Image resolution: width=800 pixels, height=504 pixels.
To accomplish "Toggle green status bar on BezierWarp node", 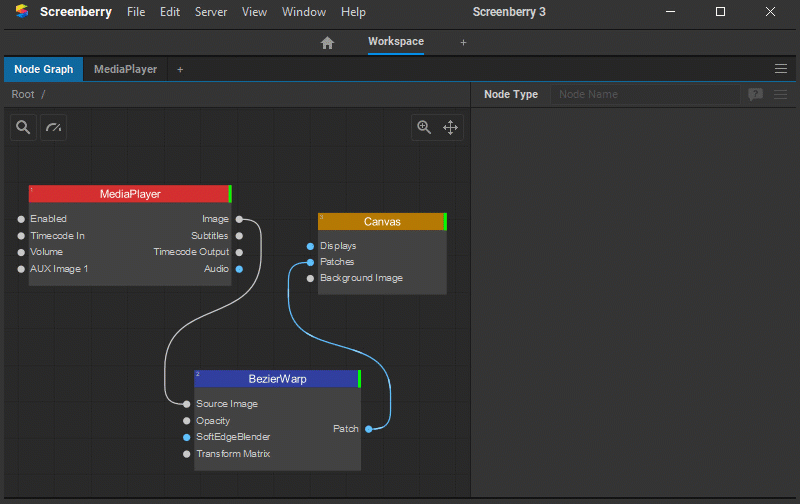I will pyautogui.click(x=360, y=379).
